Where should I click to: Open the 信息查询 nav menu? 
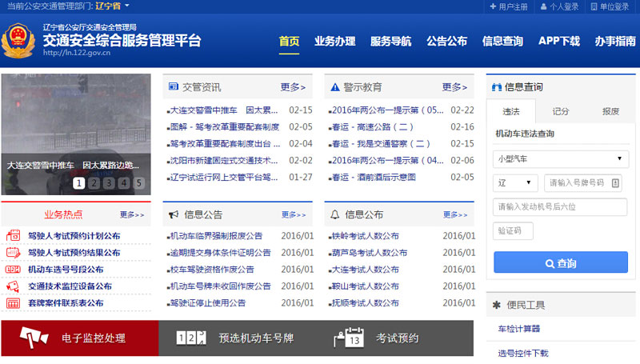click(x=502, y=42)
